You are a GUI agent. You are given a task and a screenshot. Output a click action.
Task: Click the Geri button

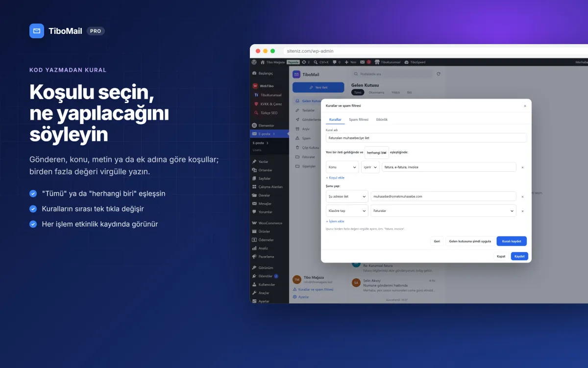coord(437,241)
